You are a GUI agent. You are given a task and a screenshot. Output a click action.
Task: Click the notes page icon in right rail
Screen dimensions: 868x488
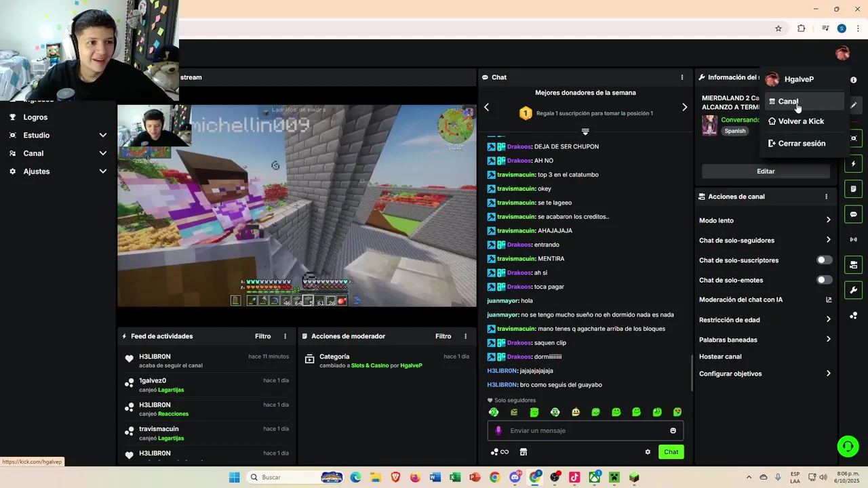[853, 189]
